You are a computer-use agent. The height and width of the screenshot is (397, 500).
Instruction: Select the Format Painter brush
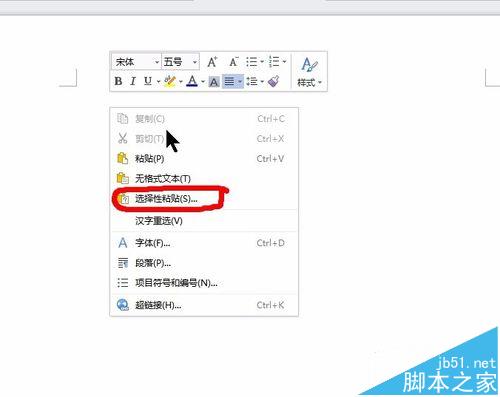tap(274, 81)
